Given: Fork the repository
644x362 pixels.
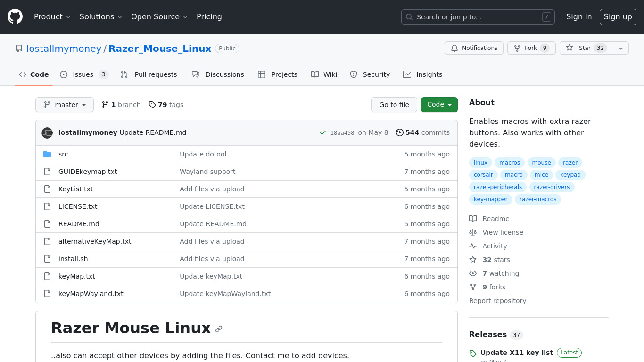Looking at the screenshot, I should 531,48.
